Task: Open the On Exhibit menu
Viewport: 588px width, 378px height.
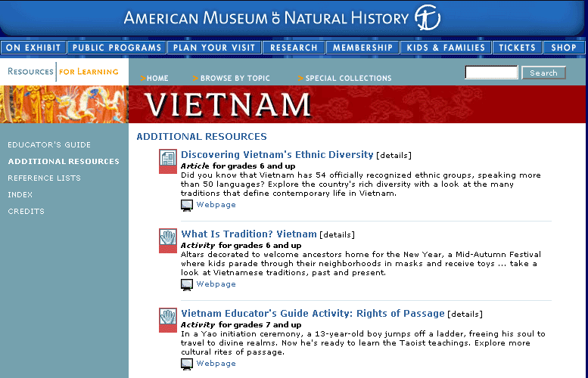Action: click(x=33, y=48)
